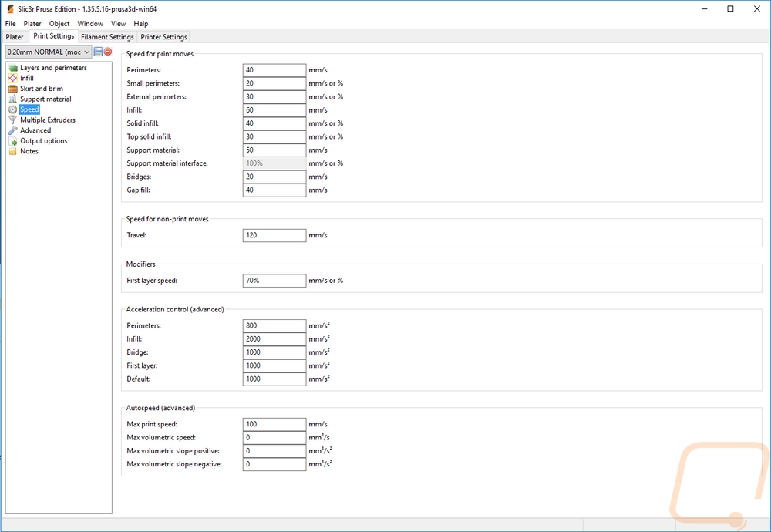This screenshot has width=771, height=532.
Task: Click the Travel speed input field
Action: click(x=274, y=235)
